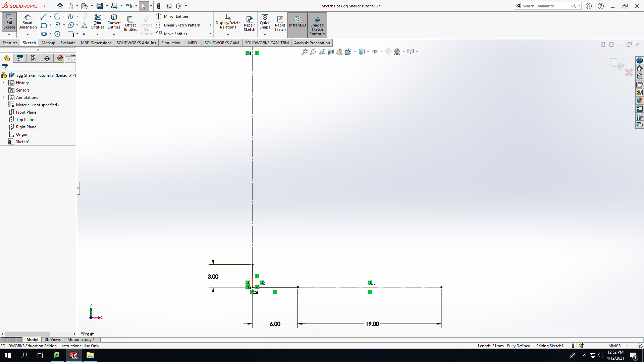Switch to the Features tab
The height and width of the screenshot is (362, 644).
[10, 43]
